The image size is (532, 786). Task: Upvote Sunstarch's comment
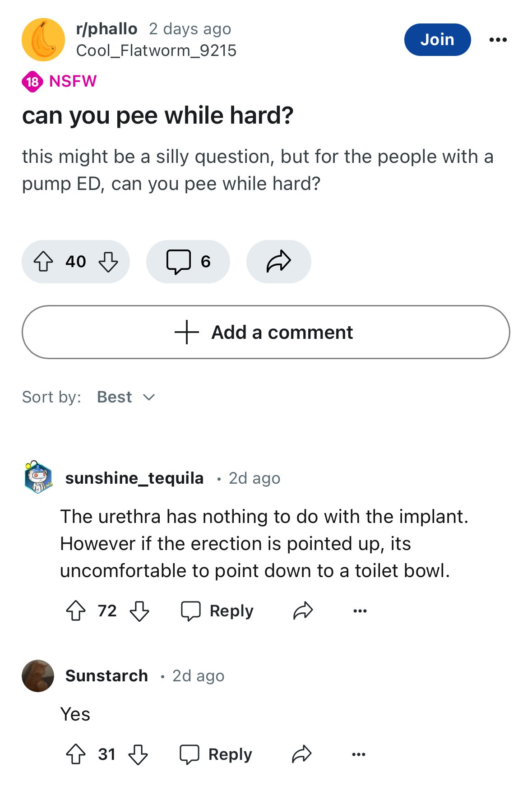pos(76,754)
